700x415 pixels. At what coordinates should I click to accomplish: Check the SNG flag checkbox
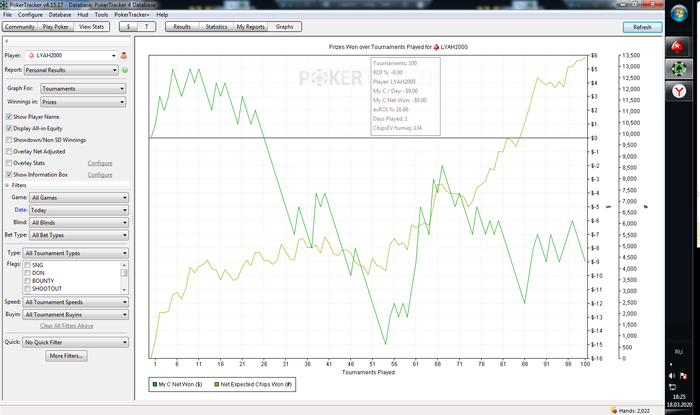[x=28, y=265]
